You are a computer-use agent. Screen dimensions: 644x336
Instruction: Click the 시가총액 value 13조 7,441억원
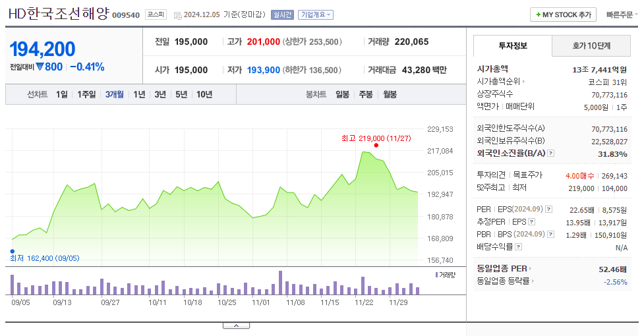coord(600,70)
